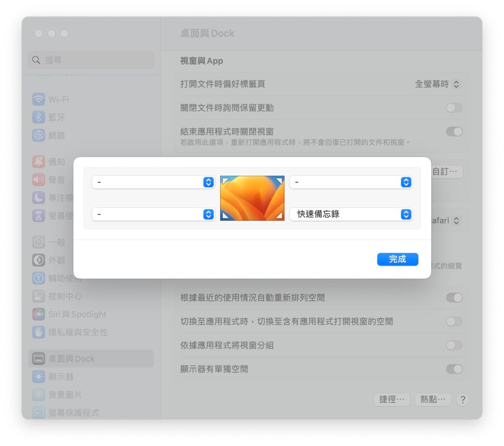Screen dimensions: 504x446
Task: Open 隱私權與安全性 hand icon
Action: (x=39, y=332)
